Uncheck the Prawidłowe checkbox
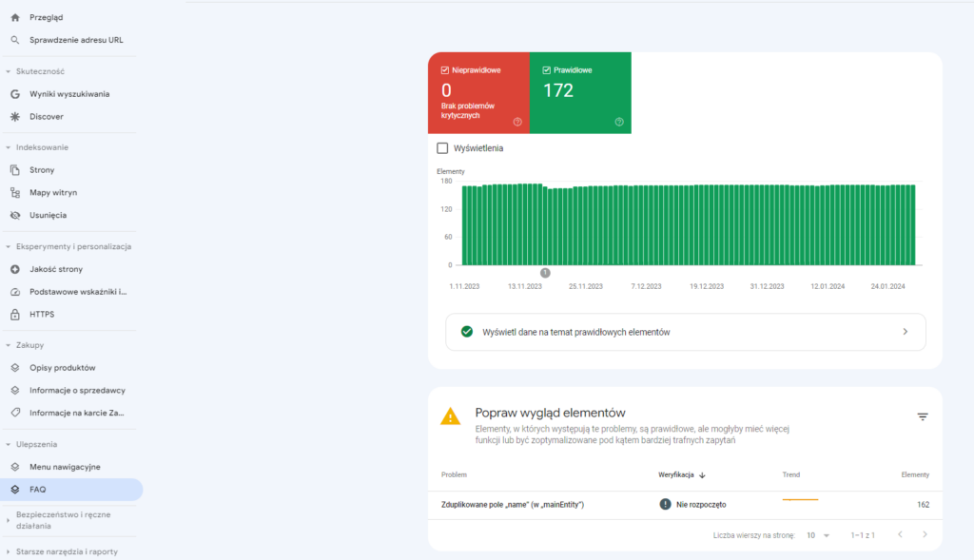The image size is (974, 560). [x=547, y=70]
